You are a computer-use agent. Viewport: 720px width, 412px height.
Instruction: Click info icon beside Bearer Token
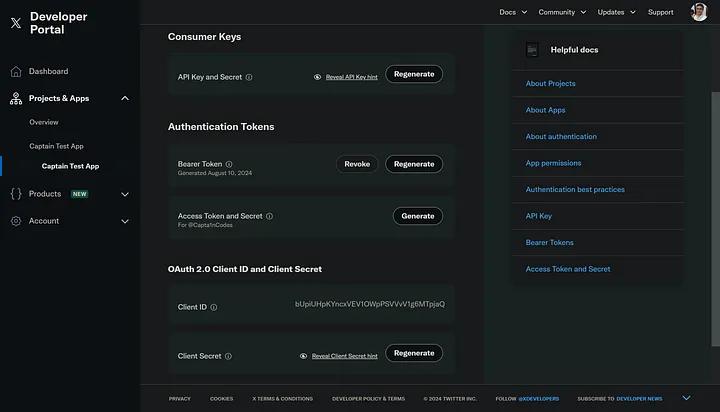[229, 164]
